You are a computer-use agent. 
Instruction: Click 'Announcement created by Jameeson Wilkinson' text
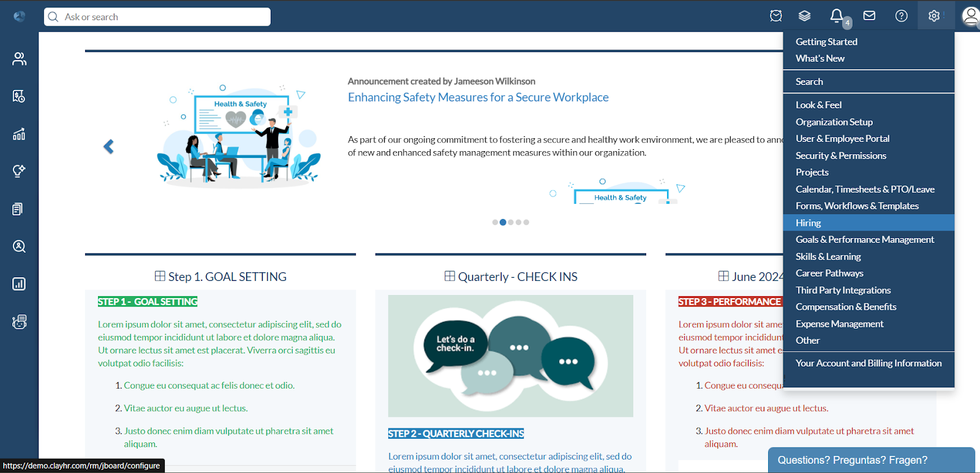click(x=442, y=81)
